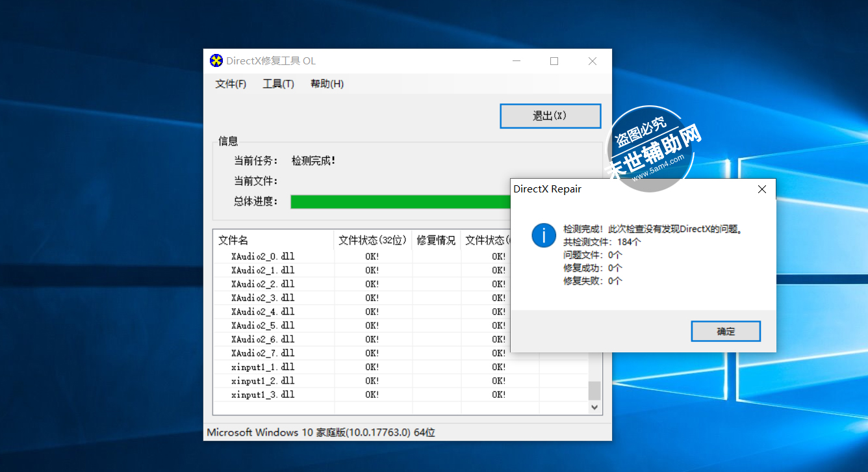868x472 pixels.
Task: Confirm the dialog with 确定
Action: [x=726, y=331]
